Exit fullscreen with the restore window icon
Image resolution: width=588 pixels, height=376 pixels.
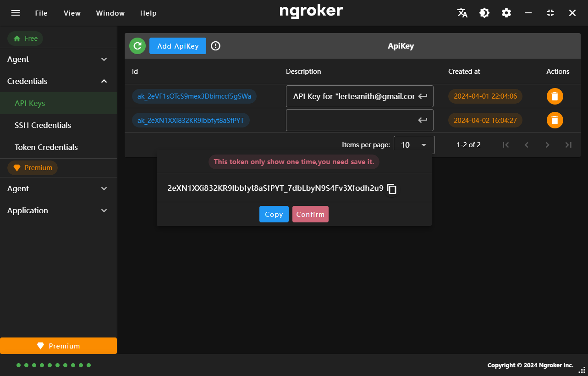pos(550,13)
